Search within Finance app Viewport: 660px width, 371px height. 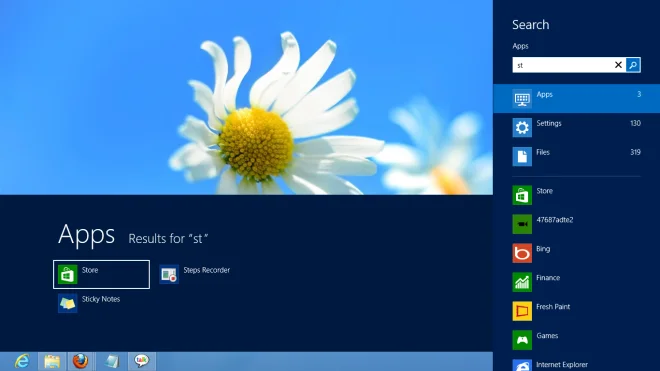tap(576, 282)
